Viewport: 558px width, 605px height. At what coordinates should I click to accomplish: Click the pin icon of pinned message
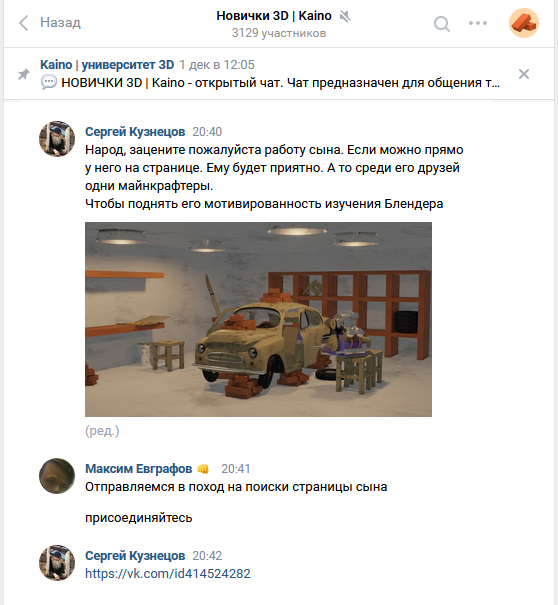point(24,74)
